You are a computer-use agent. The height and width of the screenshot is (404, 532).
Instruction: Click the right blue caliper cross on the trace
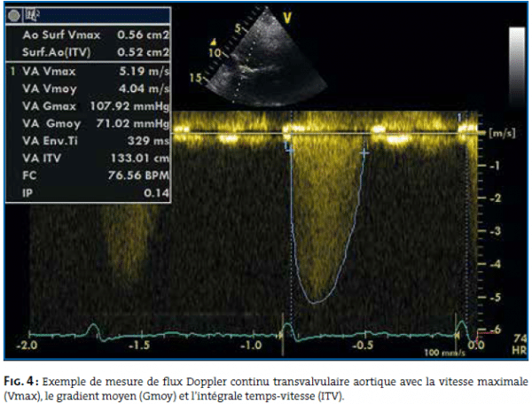pyautogui.click(x=364, y=152)
